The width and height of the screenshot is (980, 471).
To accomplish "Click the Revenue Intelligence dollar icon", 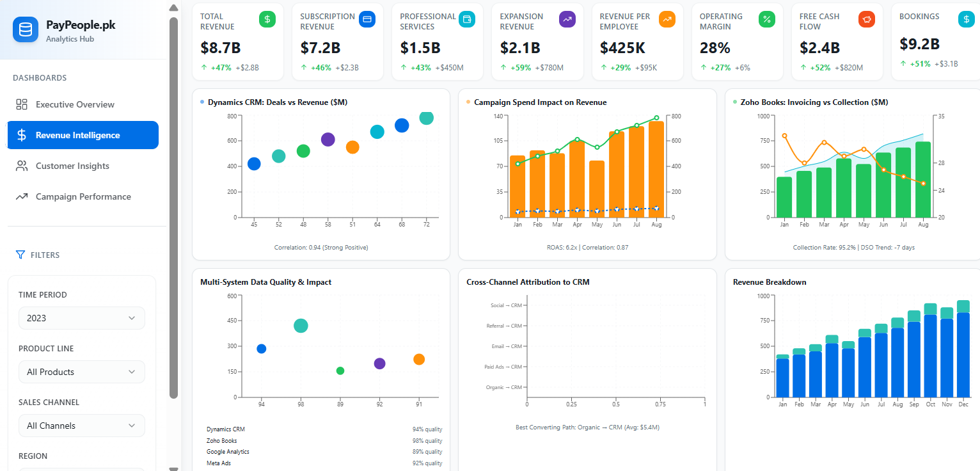I will (22, 135).
